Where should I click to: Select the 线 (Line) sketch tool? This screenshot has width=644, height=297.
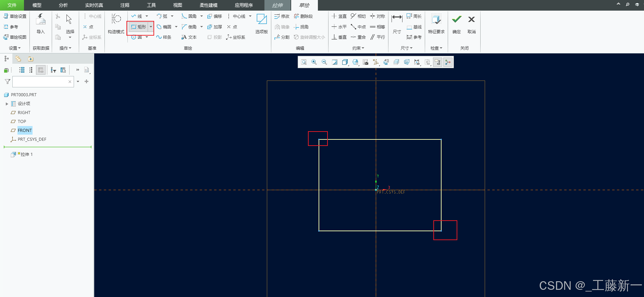click(x=137, y=16)
